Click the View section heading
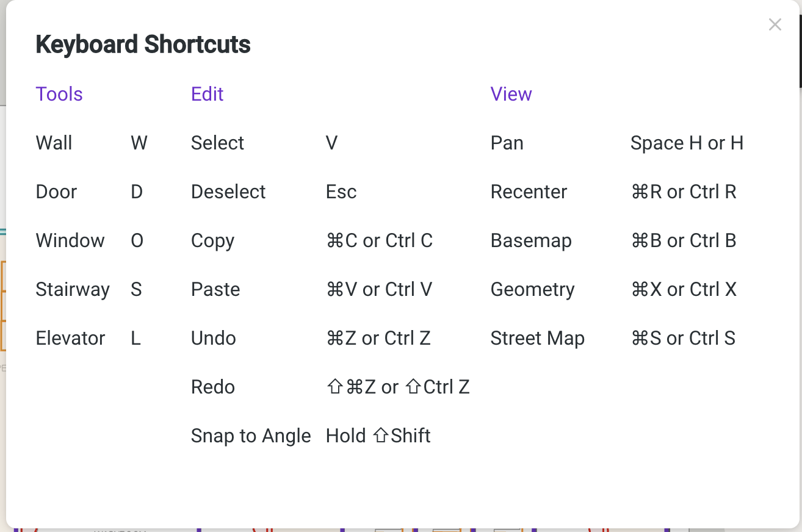Viewport: 802px width, 532px height. 511,94
